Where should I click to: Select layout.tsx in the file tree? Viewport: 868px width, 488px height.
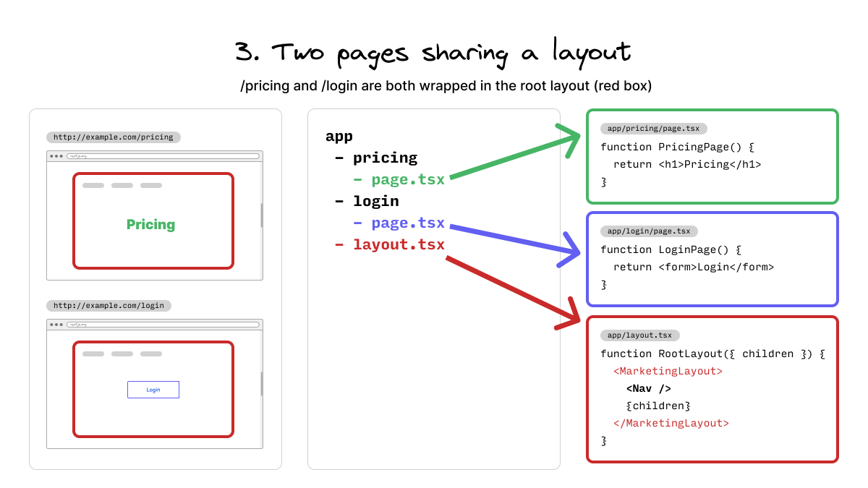click(399, 244)
